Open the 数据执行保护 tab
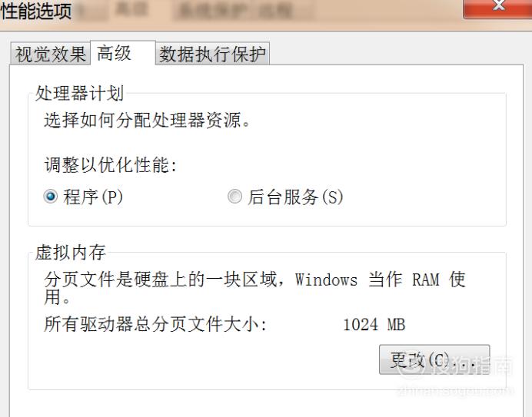Screen dimensions: 532x417 212,54
